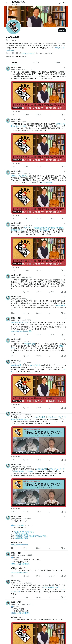Switch to the Replies tab
Image resolution: width=72 pixels, height=644 pixels.
[x=36, y=62]
